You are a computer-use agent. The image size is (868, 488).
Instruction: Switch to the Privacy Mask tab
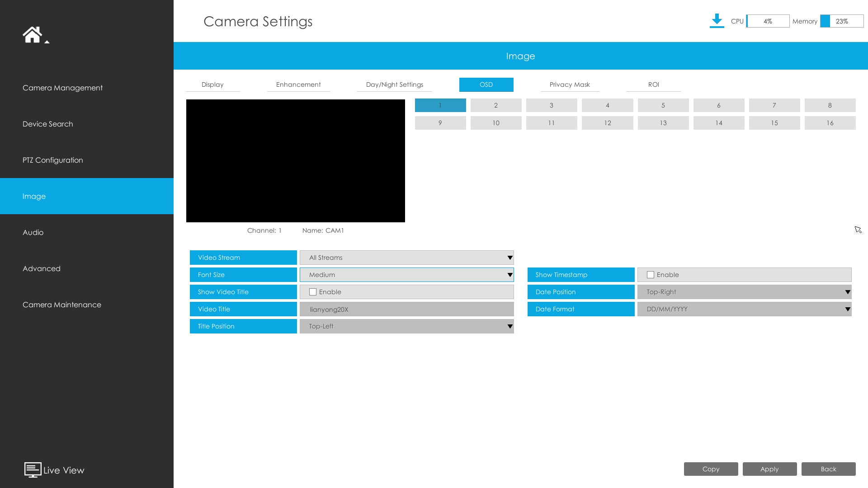coord(570,84)
